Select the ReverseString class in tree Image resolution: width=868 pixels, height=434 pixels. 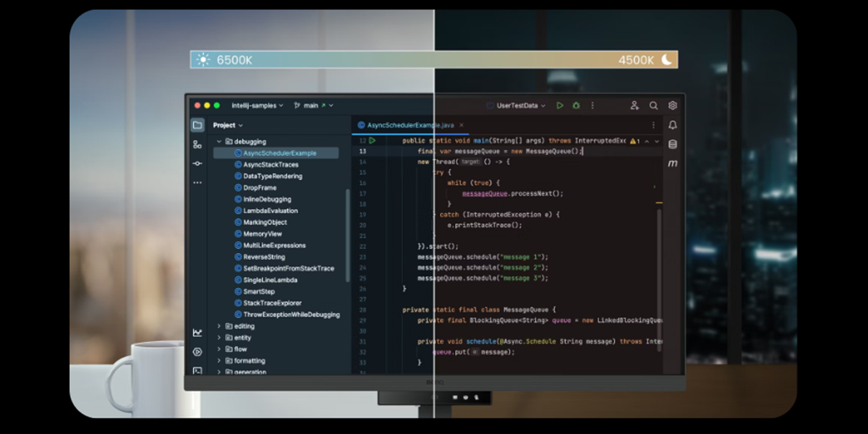point(264,257)
